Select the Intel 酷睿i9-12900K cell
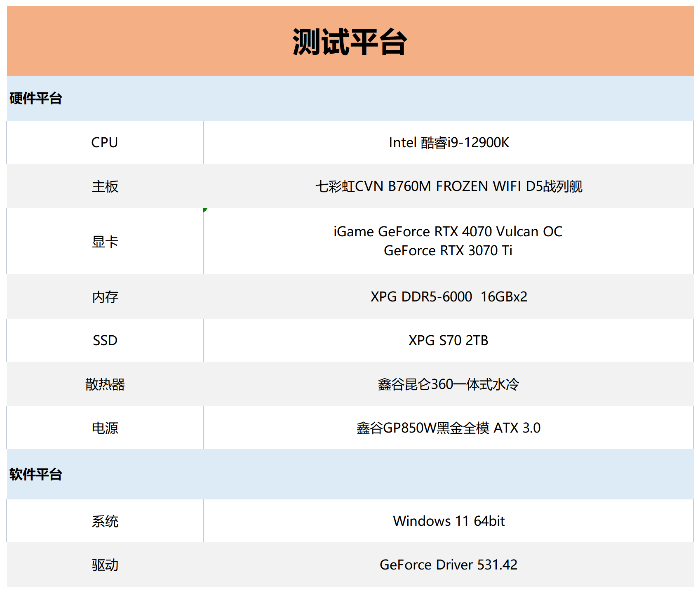The width and height of the screenshot is (700, 593). 449,143
